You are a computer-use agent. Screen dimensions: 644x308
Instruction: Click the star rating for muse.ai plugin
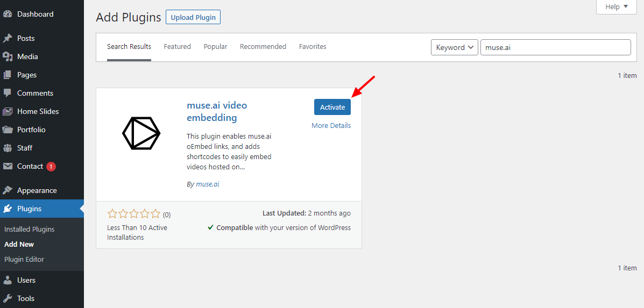pyautogui.click(x=133, y=214)
